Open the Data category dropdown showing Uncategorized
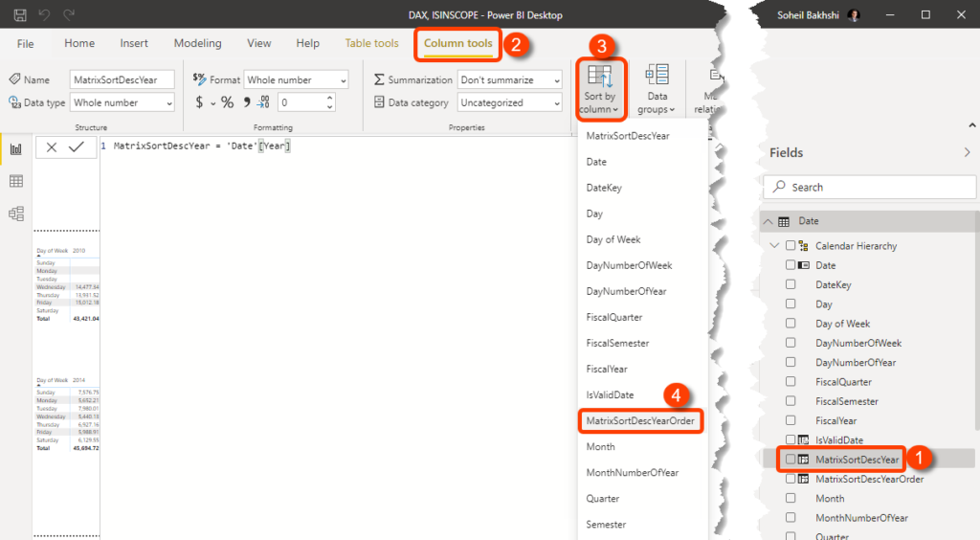 click(509, 102)
